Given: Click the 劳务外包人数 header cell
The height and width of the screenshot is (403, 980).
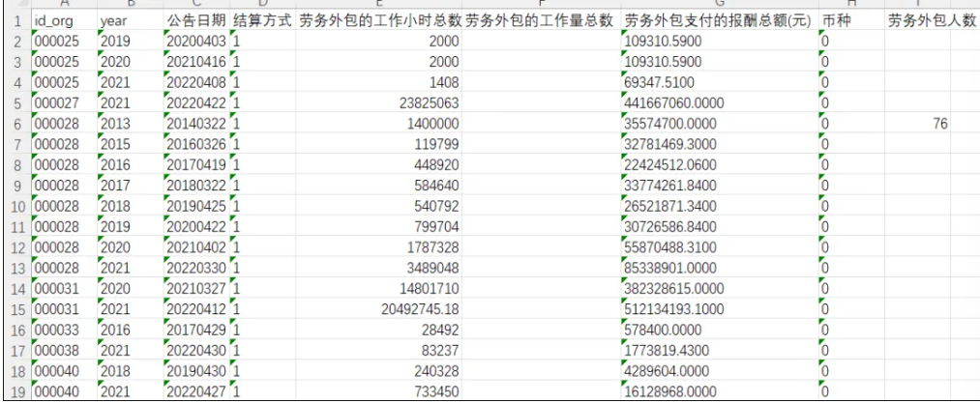Looking at the screenshot, I should (x=932, y=20).
